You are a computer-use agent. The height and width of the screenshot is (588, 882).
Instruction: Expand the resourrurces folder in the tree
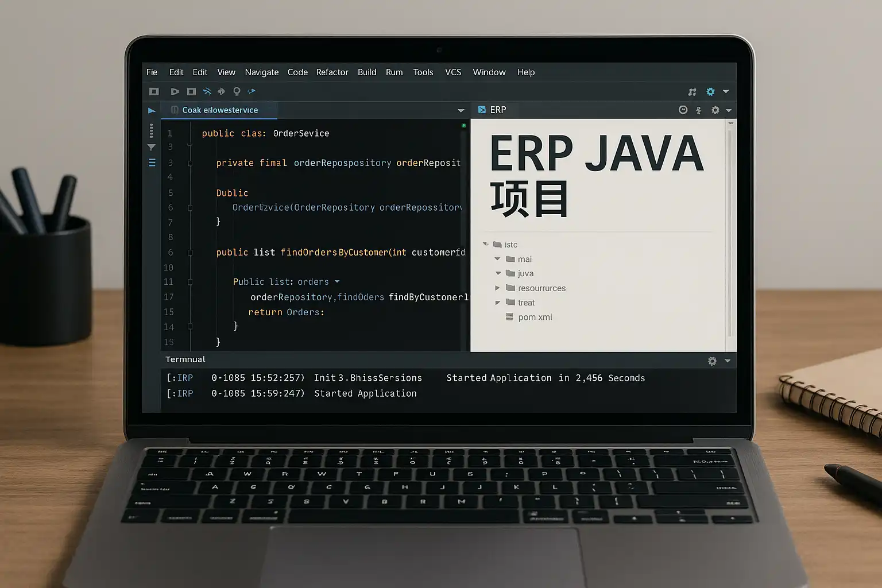click(x=497, y=288)
